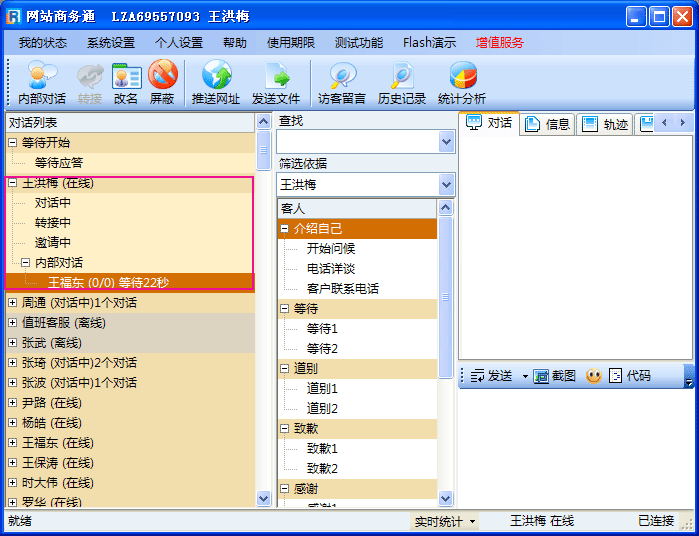
Task: Open the 查找 search combo box dropdown
Action: click(x=446, y=143)
